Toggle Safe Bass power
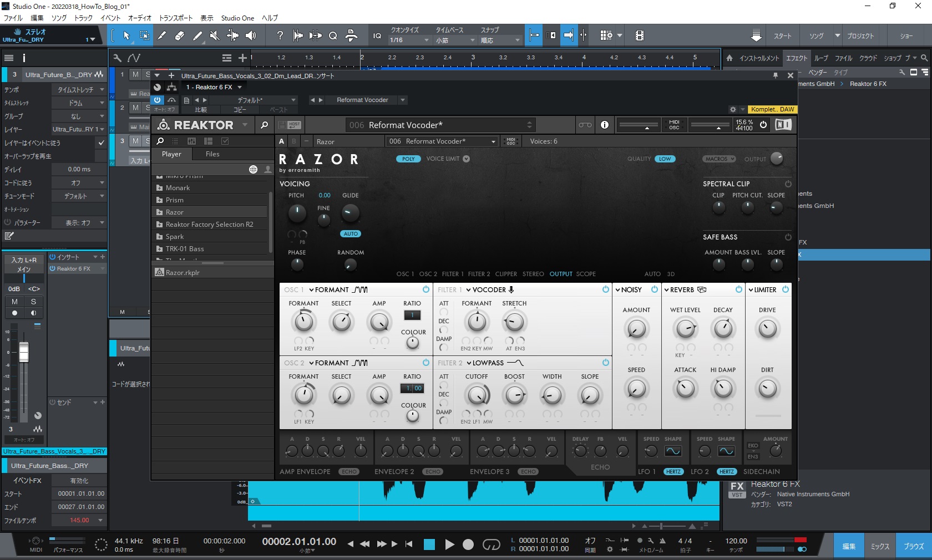The image size is (932, 560). point(788,237)
